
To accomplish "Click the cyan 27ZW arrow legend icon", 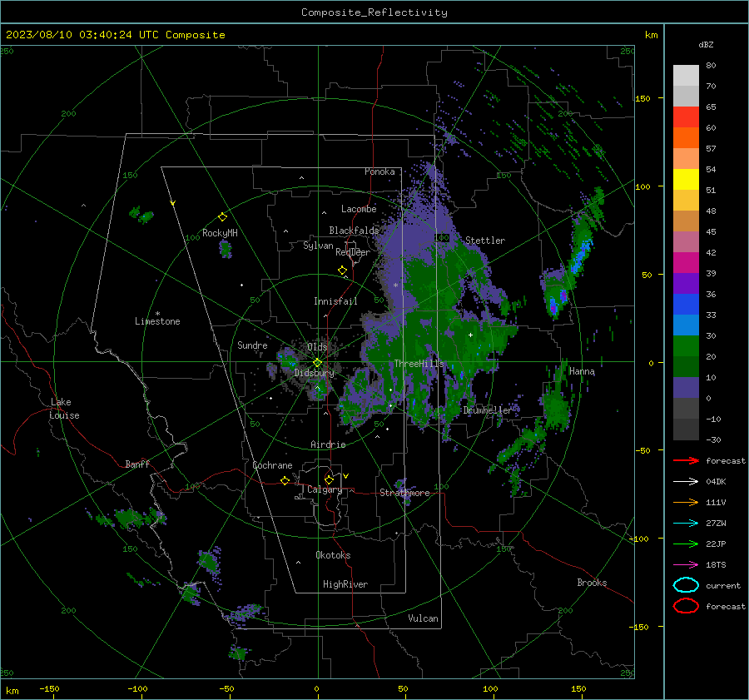I will (x=686, y=524).
